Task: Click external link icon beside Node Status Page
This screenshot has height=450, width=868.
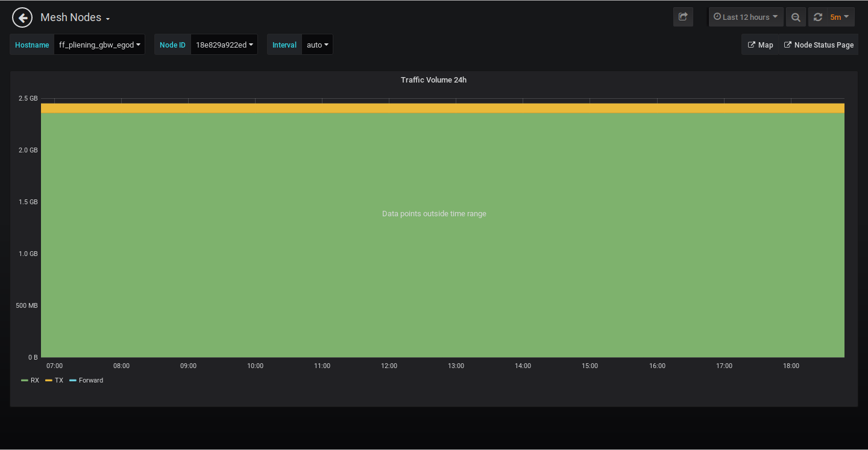Action: (787, 45)
